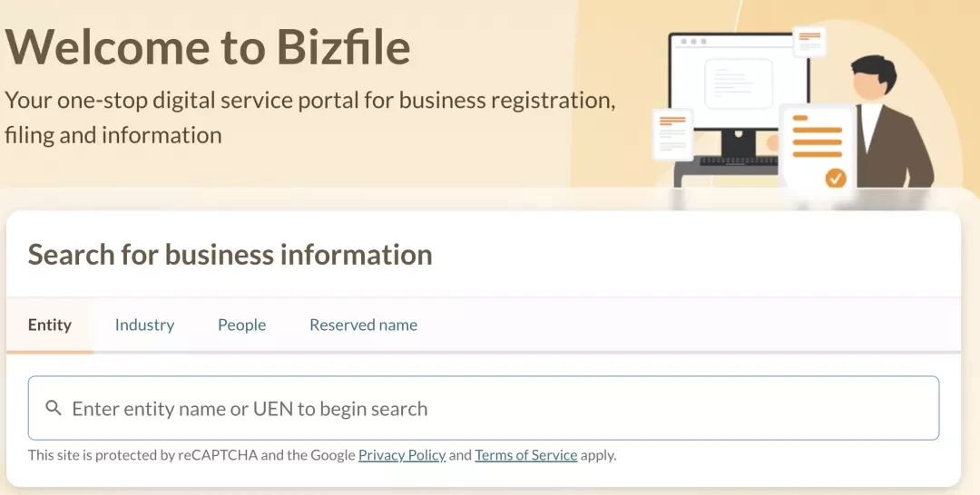Screen dimensions: 980x495
Task: Click the Search for business information heading
Action: (x=230, y=255)
